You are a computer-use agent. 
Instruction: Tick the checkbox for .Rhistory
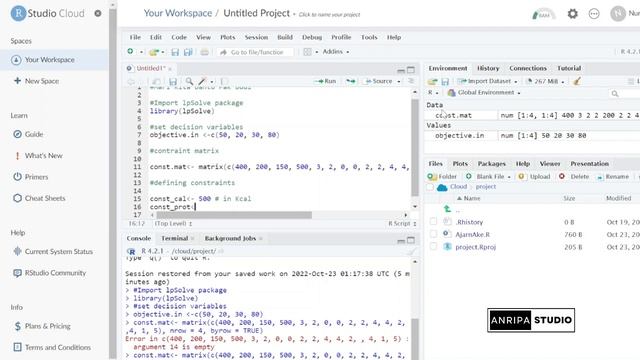(433, 222)
